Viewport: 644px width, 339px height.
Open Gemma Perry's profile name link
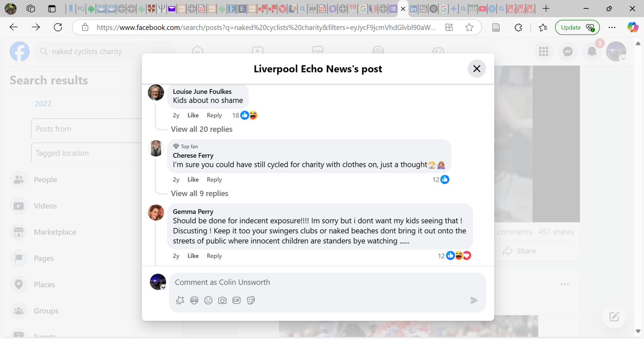click(193, 211)
